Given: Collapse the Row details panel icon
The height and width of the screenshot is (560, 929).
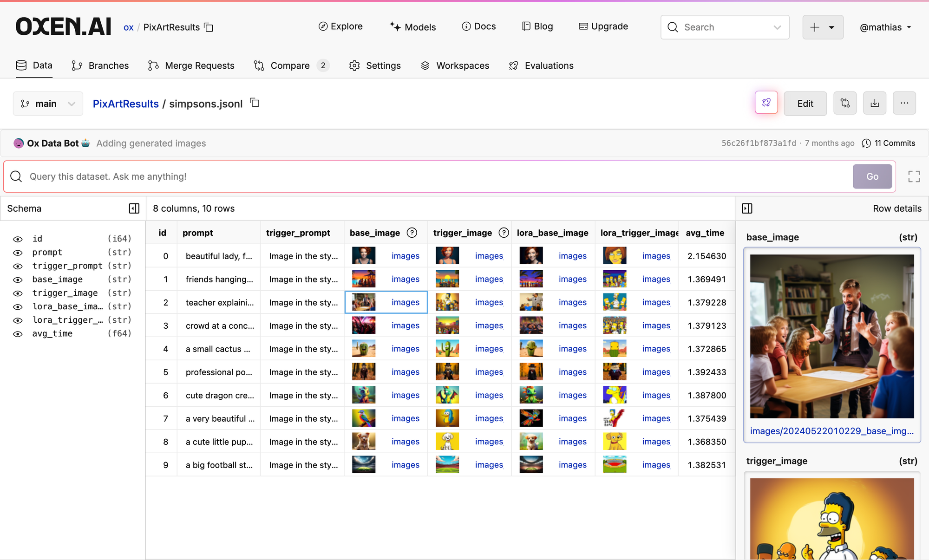Looking at the screenshot, I should coord(747,208).
